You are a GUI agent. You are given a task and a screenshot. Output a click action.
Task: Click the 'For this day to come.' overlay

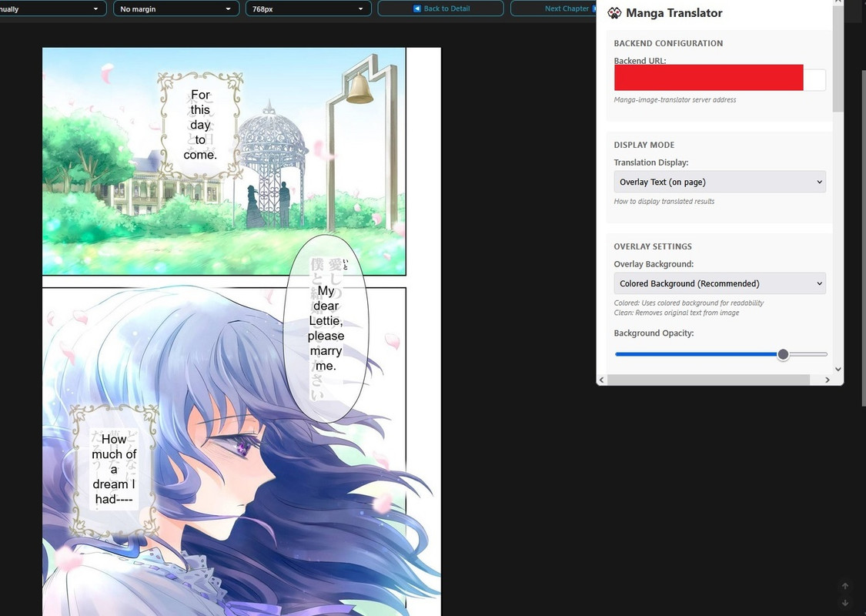tap(200, 125)
